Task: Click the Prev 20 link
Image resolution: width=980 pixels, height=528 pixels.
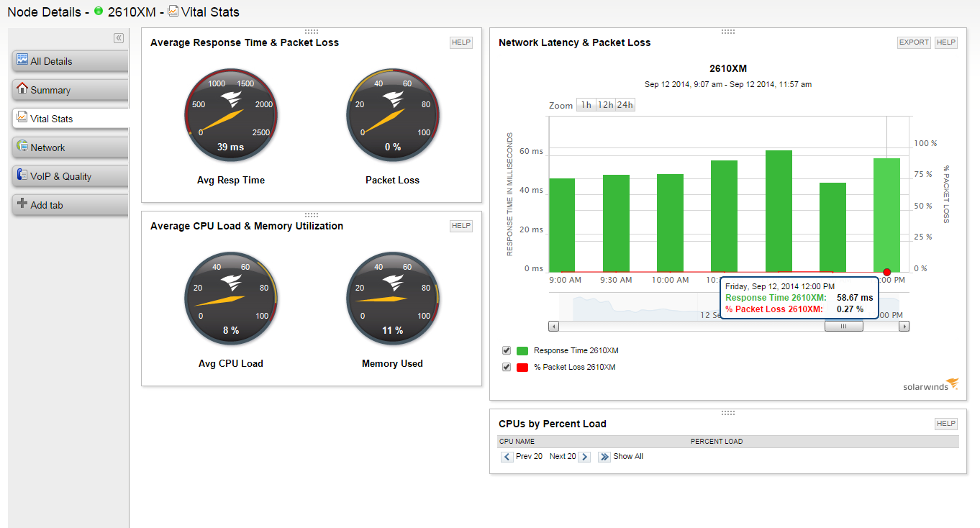Action: pyautogui.click(x=529, y=457)
